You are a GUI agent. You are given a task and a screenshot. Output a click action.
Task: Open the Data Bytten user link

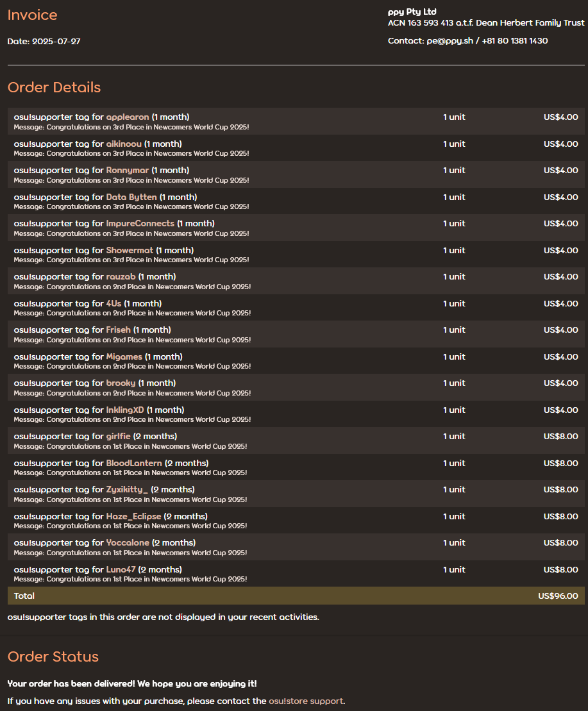131,197
